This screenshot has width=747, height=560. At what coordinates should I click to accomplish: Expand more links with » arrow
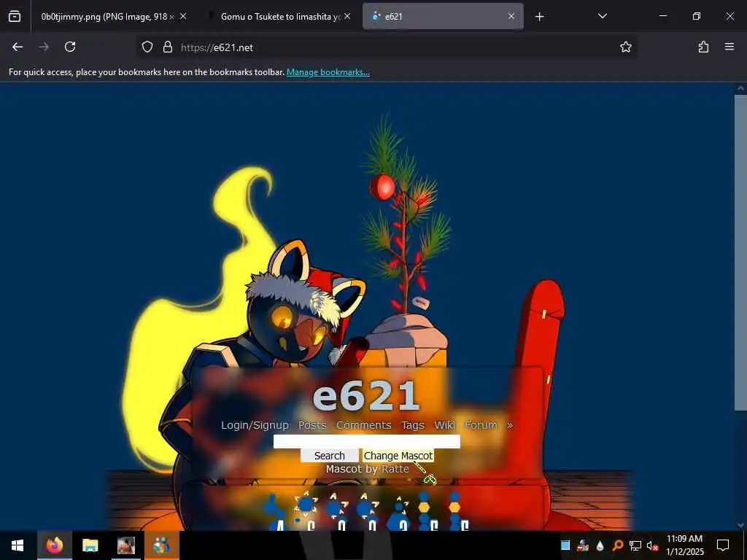tap(510, 425)
